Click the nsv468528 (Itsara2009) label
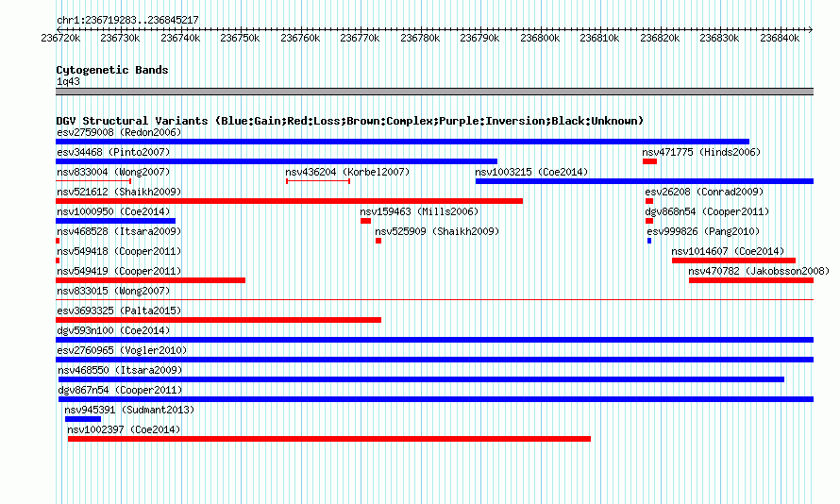Screen dimensions: 840x504 (119, 231)
